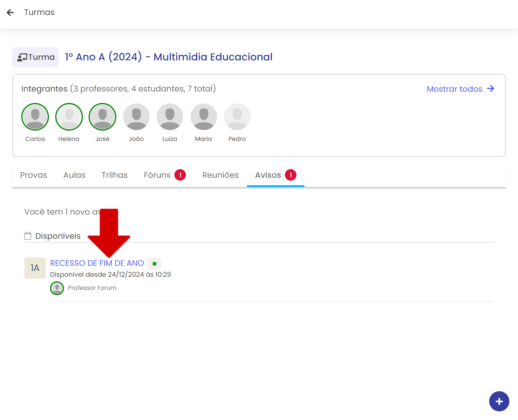
Task: Open the Aulas tab
Action: click(x=74, y=175)
